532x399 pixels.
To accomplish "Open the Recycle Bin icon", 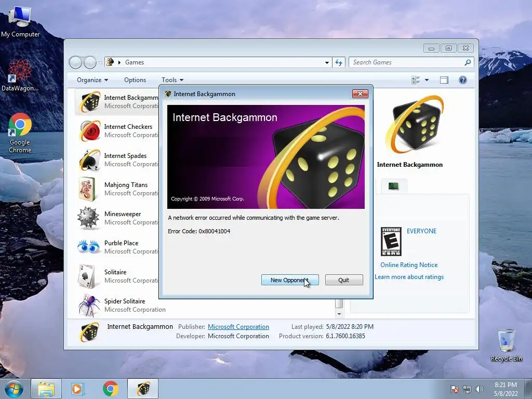I will click(506, 345).
